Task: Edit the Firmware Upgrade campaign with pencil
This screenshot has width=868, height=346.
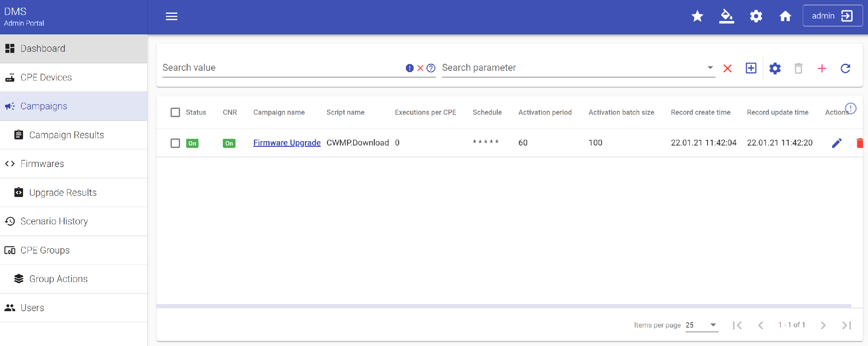Action: pyautogui.click(x=836, y=143)
